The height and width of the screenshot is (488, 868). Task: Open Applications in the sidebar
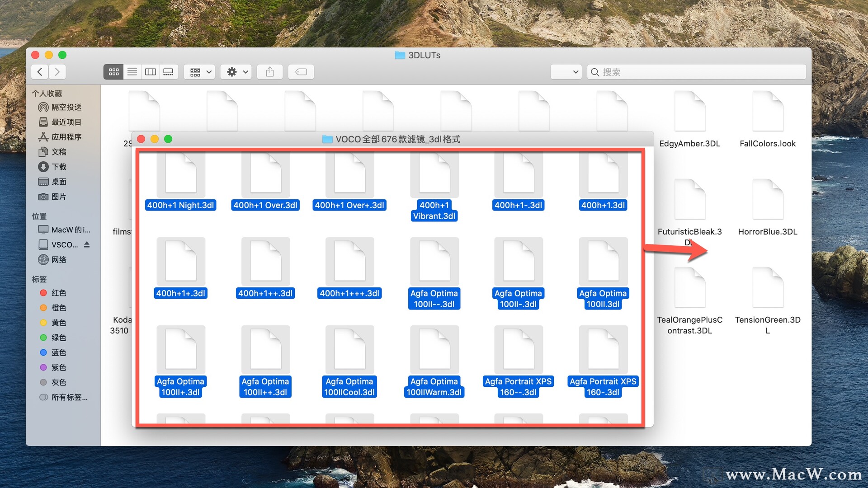tap(66, 137)
